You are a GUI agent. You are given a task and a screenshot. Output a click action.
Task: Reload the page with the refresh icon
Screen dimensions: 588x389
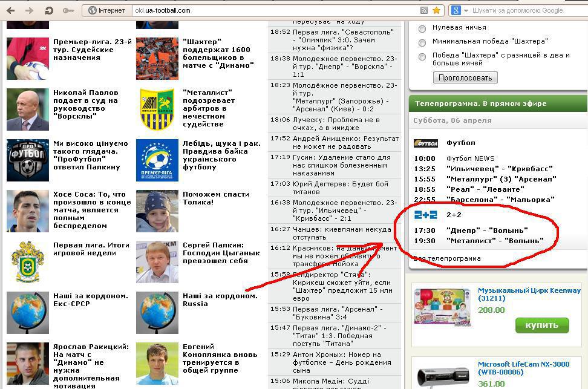49,10
